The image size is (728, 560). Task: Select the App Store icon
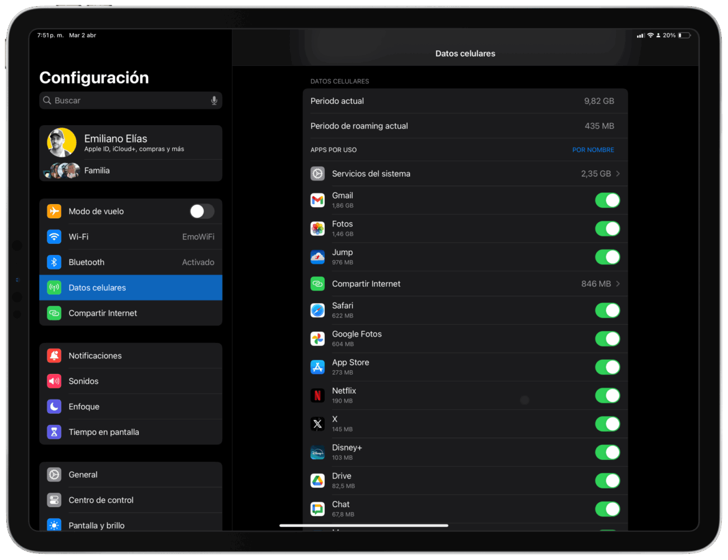pos(317,366)
